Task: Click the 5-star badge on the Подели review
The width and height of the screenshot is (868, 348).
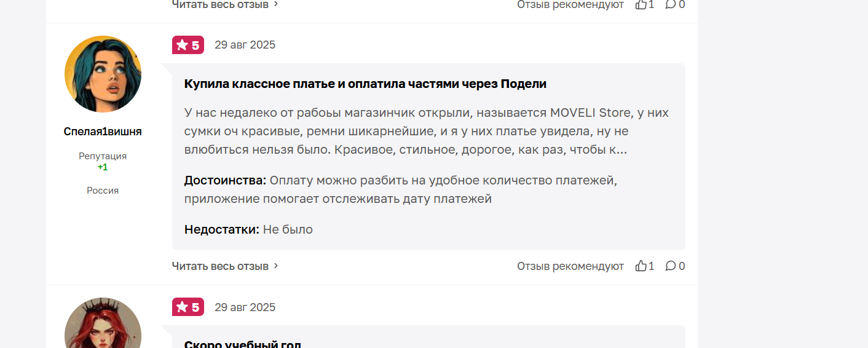Action: 188,45
